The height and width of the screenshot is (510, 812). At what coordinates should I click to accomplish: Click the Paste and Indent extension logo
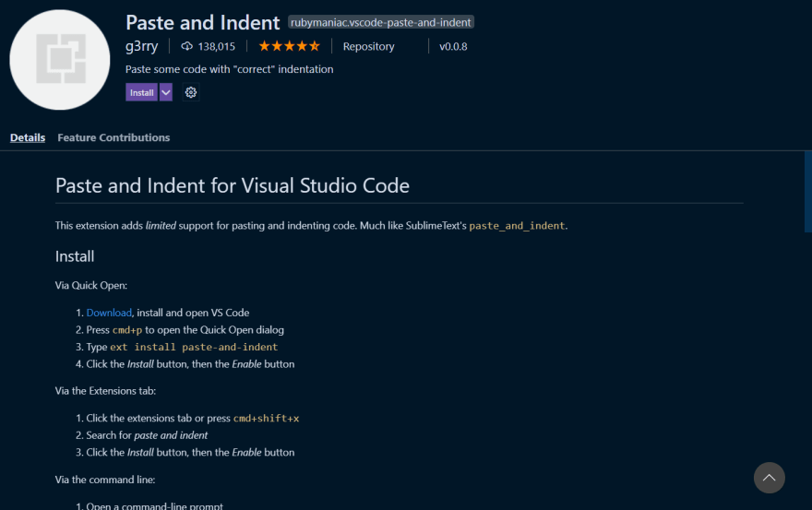coord(60,60)
